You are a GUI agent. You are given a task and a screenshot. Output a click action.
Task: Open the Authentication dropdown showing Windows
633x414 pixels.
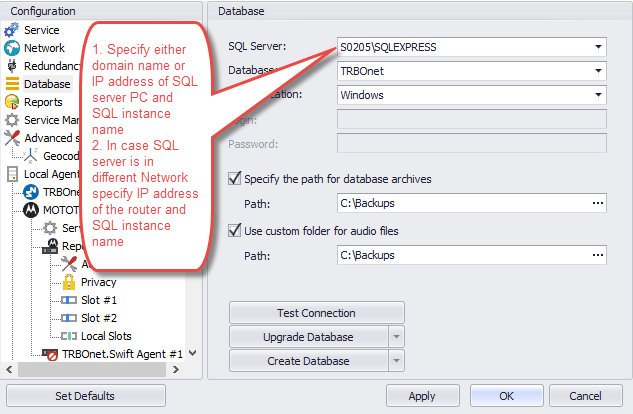pos(598,95)
